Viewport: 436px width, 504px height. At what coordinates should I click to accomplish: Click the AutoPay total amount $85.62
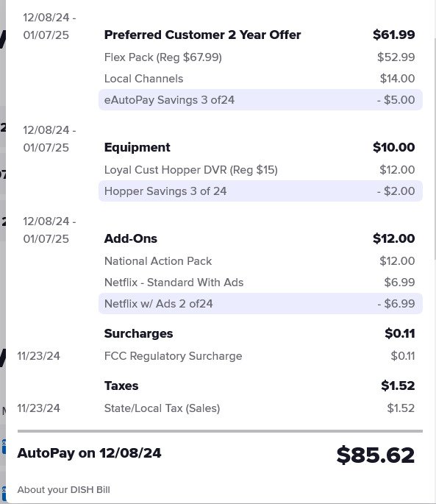(x=375, y=455)
